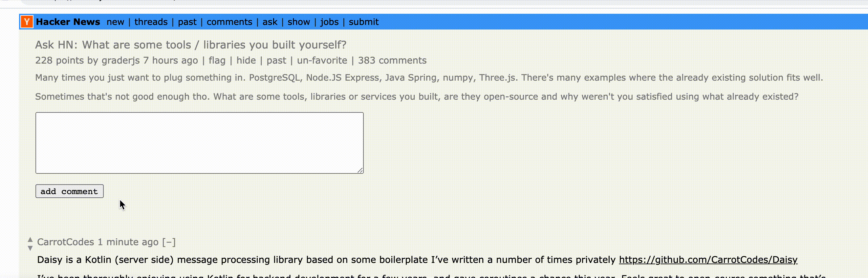Click inside the comment text box
The height and width of the screenshot is (278, 868).
click(199, 143)
